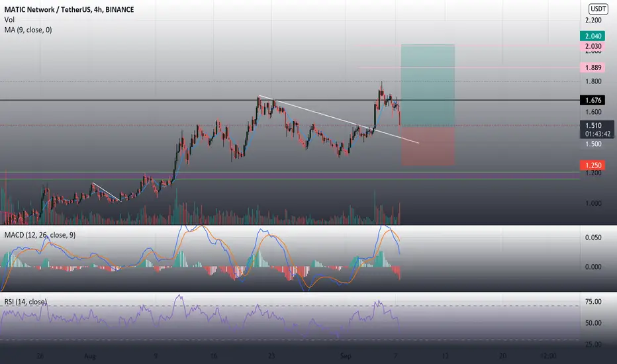
Task: Click the 2.200 price axis value
Action: click(593, 20)
